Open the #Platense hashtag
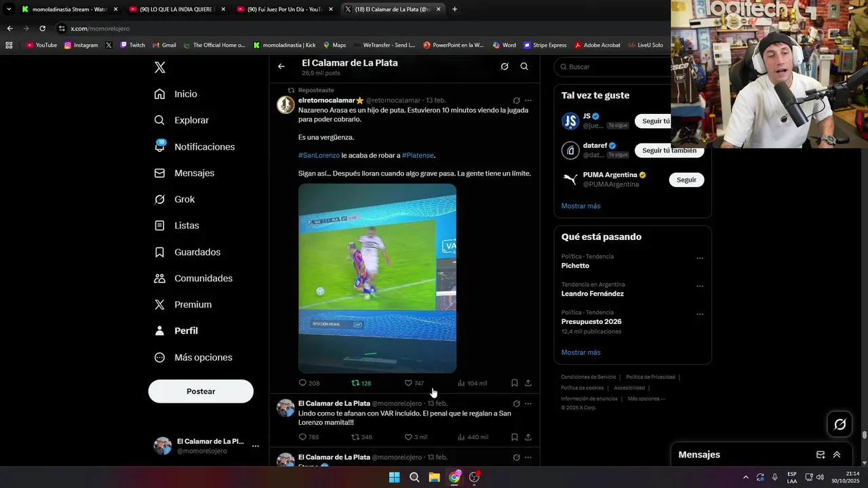 pyautogui.click(x=418, y=155)
